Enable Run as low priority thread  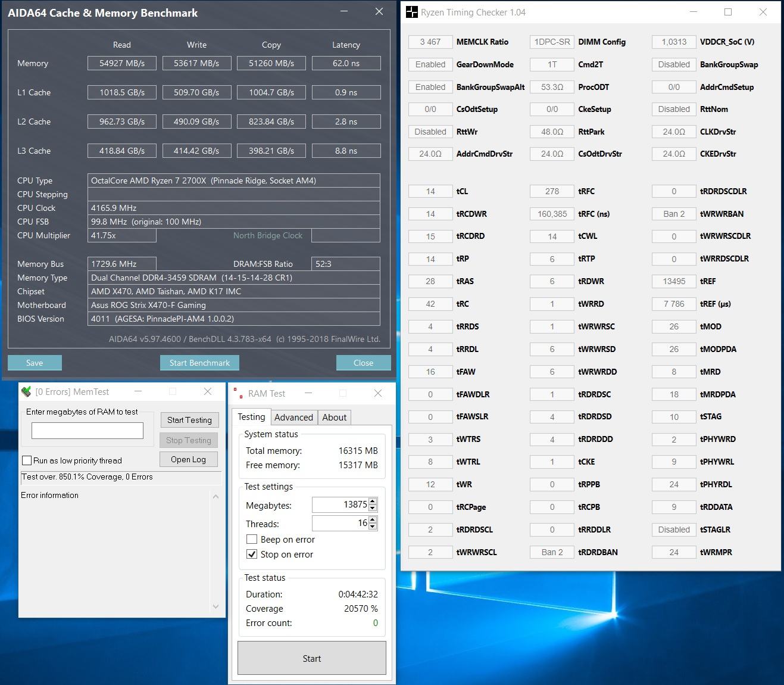coord(27,460)
